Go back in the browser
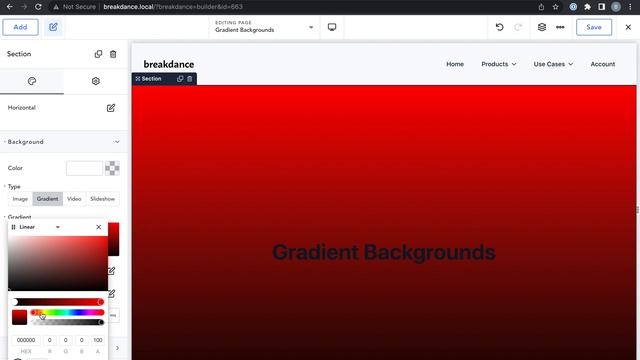The width and height of the screenshot is (640, 360). (10, 7)
